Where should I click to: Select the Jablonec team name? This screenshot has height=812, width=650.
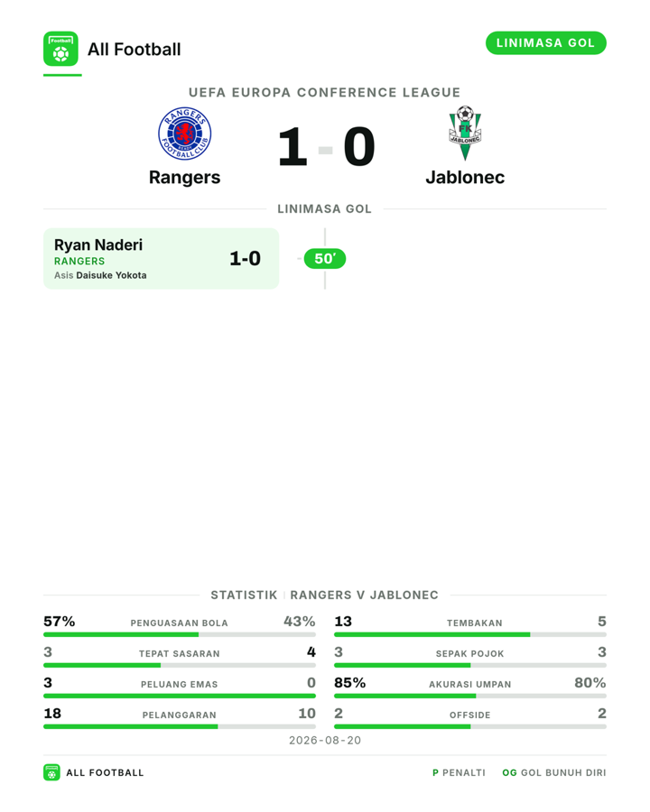click(465, 177)
